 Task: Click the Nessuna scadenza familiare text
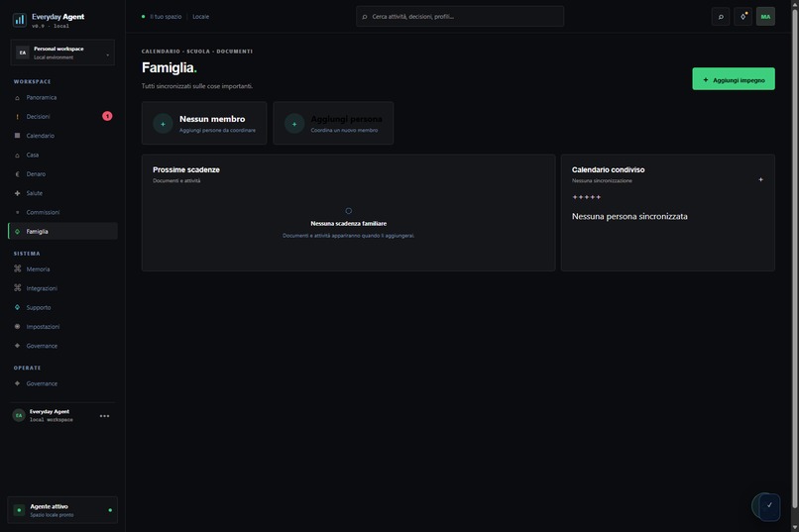349,224
